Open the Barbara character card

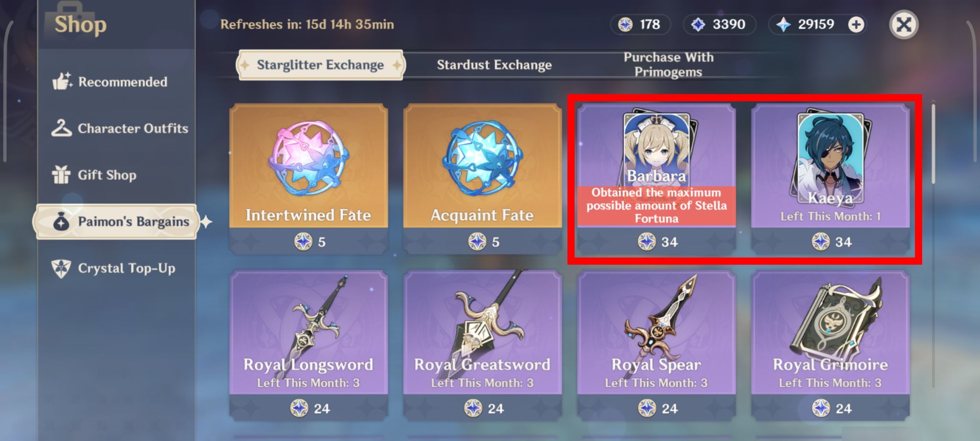pyautogui.click(x=656, y=179)
